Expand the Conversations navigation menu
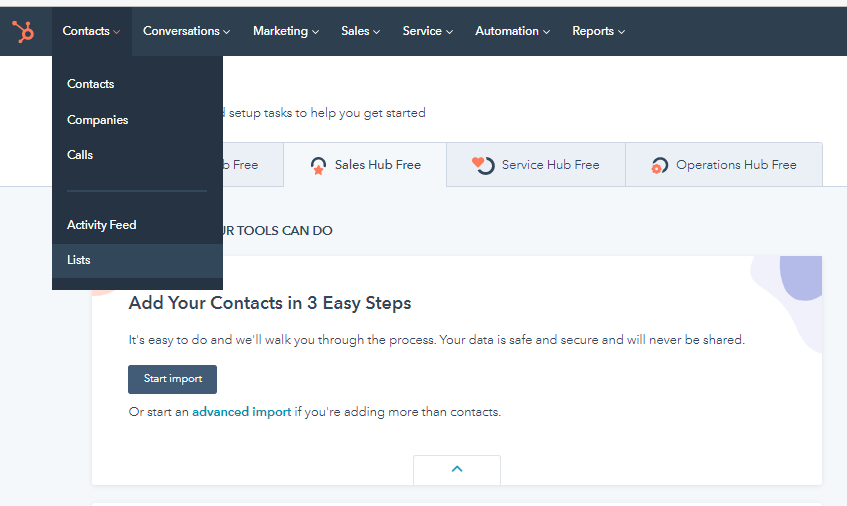The image size is (847, 506). pyautogui.click(x=186, y=31)
